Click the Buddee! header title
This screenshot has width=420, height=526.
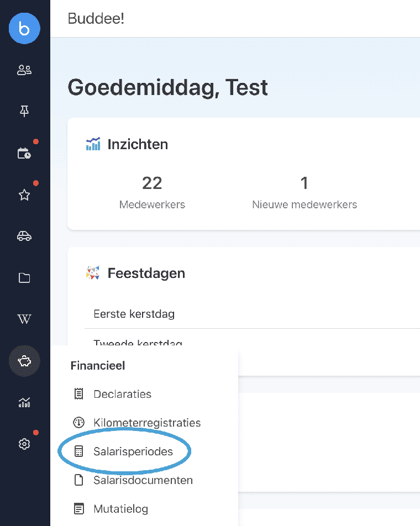pyautogui.click(x=96, y=18)
